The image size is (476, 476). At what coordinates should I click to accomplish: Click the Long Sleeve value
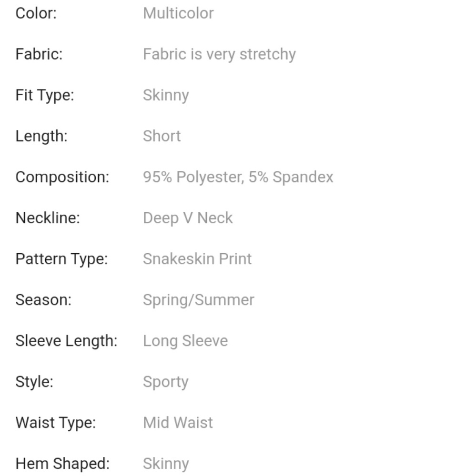click(x=185, y=341)
